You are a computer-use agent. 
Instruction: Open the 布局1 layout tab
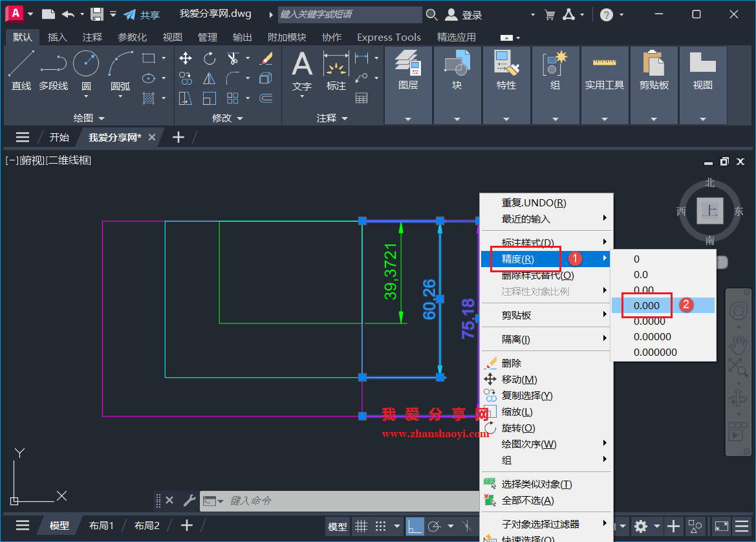tap(102, 526)
